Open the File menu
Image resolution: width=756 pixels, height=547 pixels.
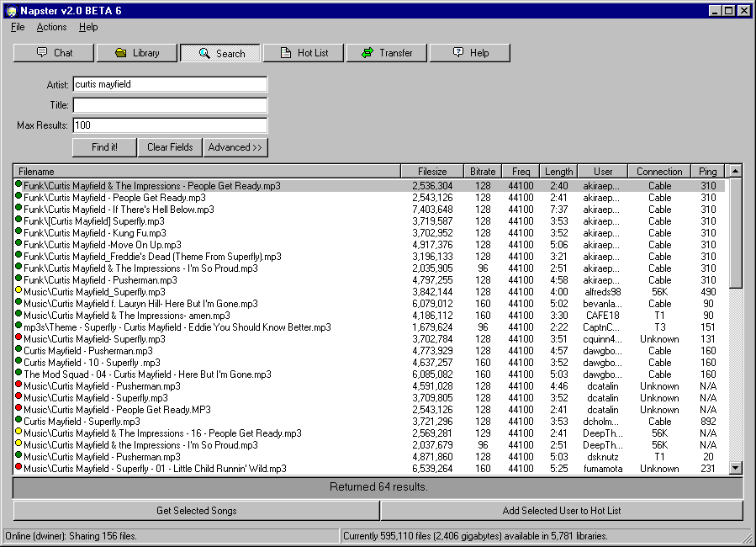(18, 27)
